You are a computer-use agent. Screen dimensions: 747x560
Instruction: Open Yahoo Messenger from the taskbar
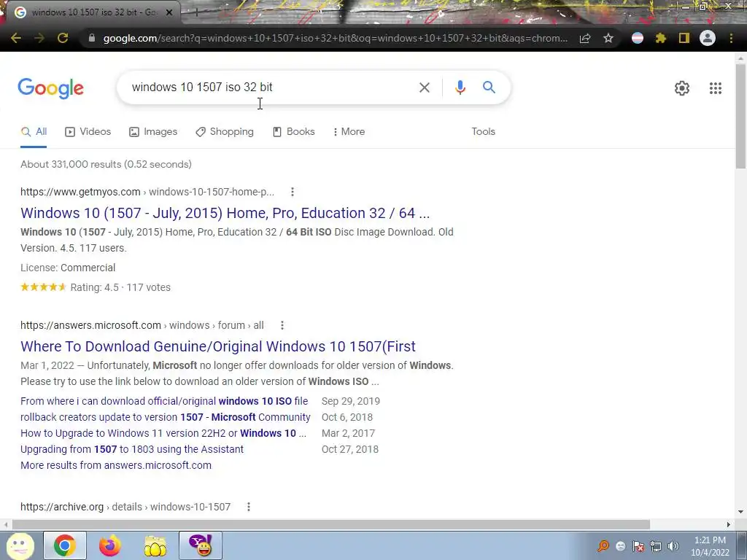click(201, 545)
